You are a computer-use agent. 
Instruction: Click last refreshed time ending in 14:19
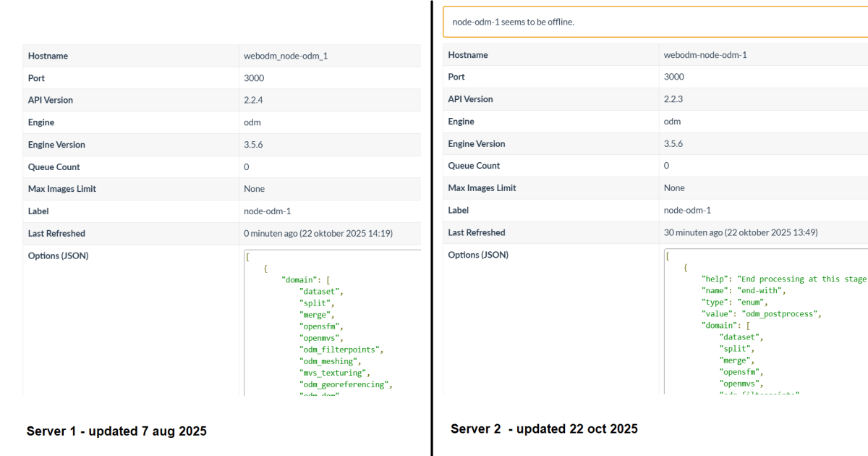[318, 234]
